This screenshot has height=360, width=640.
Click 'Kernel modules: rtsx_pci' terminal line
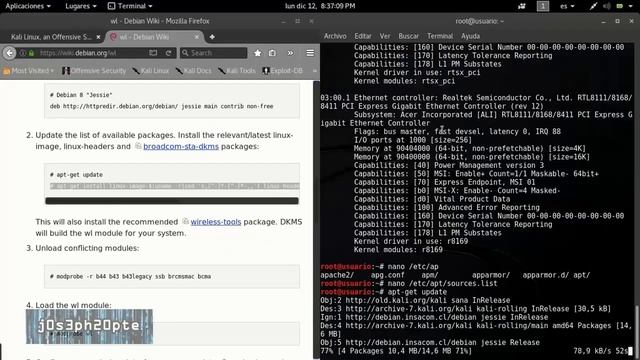click(404, 81)
